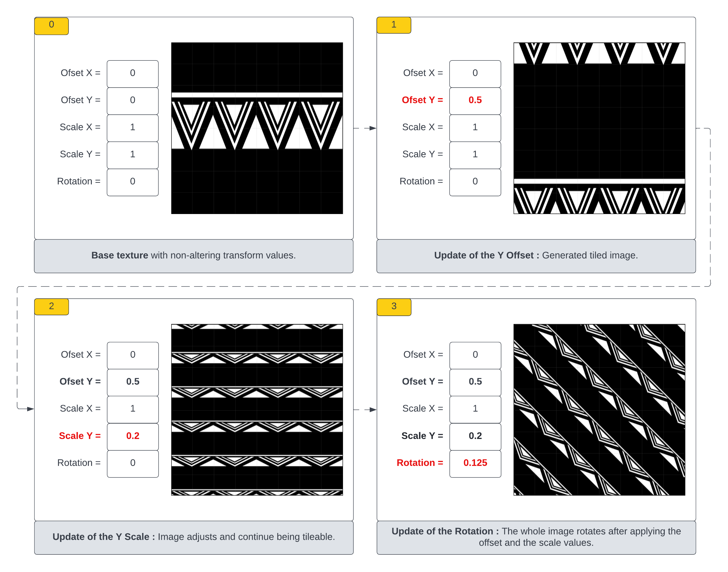Click the yellow step badge 3
Screen dimensions: 728x572
point(394,307)
